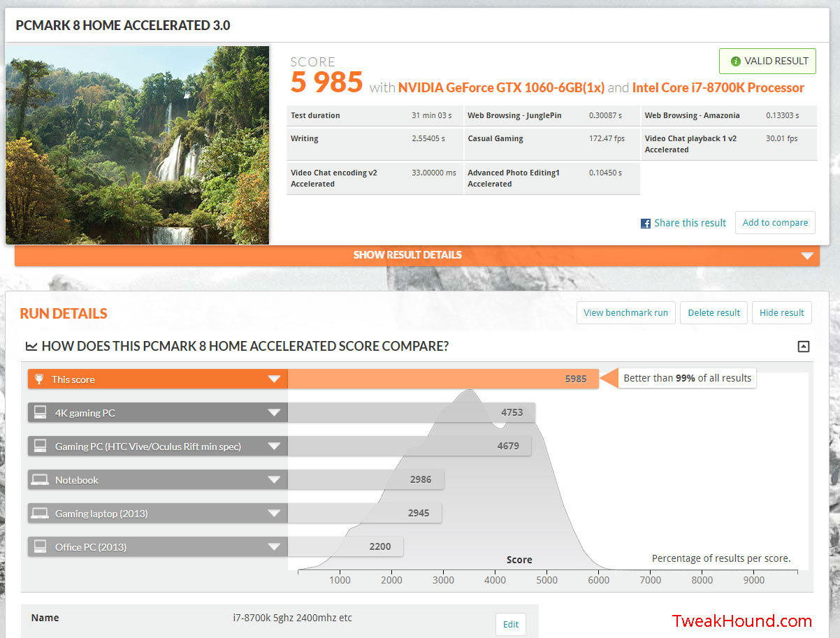Click the 2986 Notebook score bar
This screenshot has height=638, width=840.
(365, 480)
